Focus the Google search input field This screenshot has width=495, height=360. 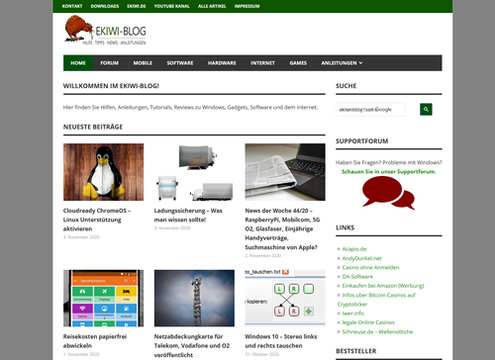point(371,109)
